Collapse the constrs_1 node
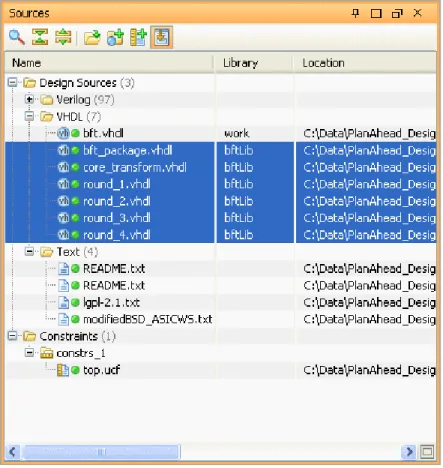This screenshot has height=468, width=443. [29, 353]
